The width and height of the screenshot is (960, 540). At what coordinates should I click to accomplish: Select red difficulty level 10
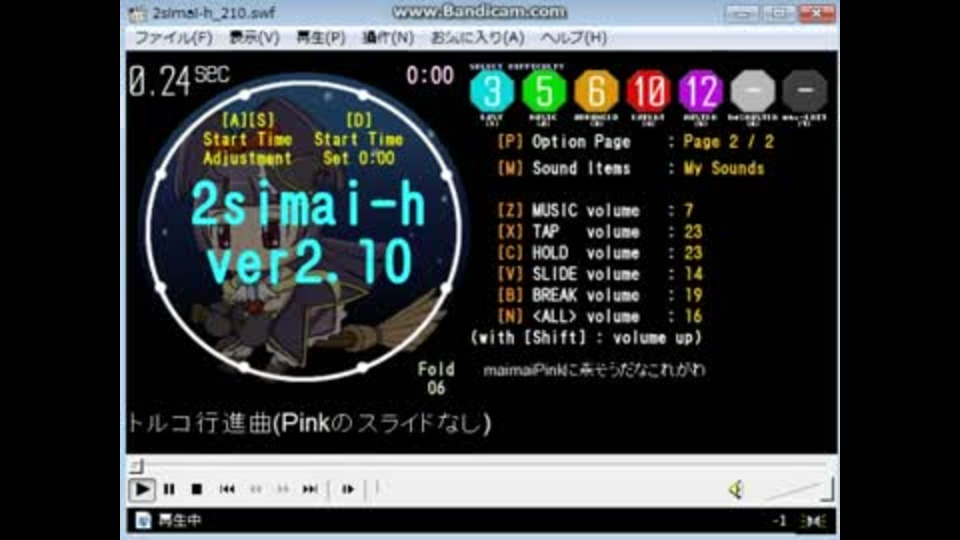coord(648,91)
